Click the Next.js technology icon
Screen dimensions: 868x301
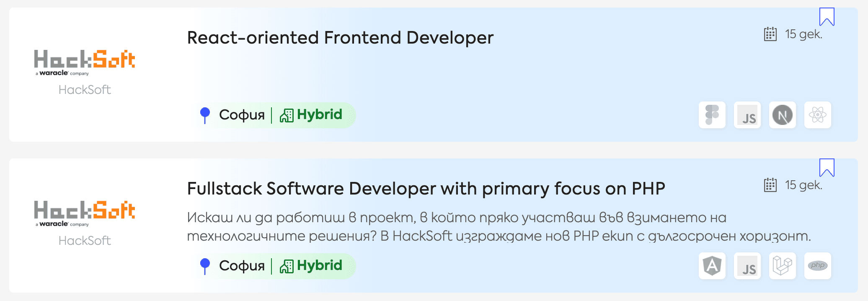tap(782, 115)
